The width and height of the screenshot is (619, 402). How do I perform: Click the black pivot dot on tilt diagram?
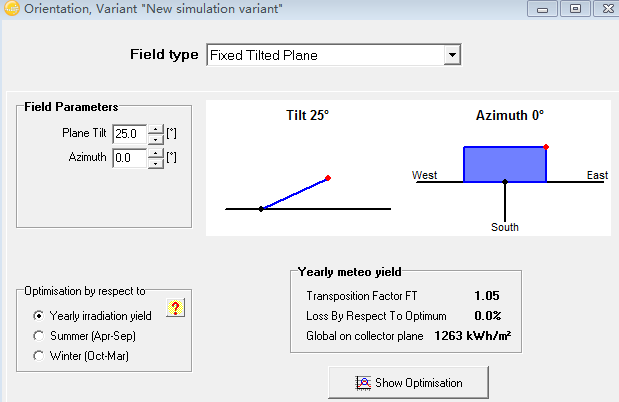pyautogui.click(x=261, y=209)
